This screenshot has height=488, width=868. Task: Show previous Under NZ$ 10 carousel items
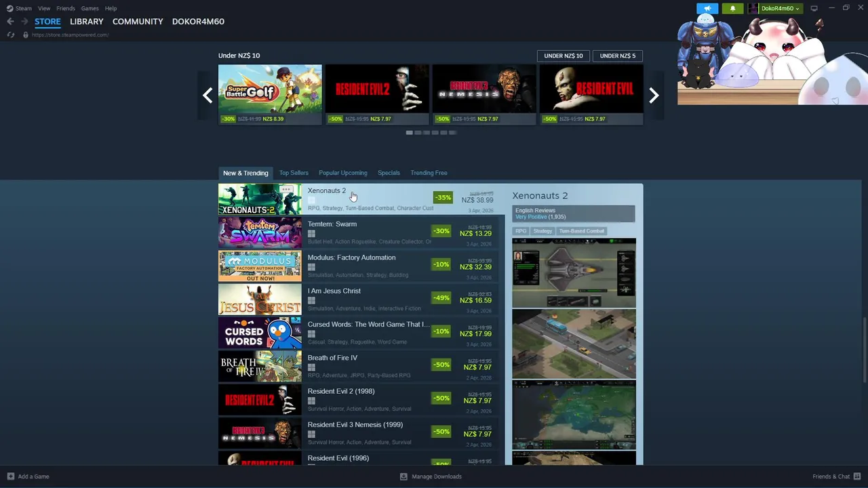tap(208, 96)
